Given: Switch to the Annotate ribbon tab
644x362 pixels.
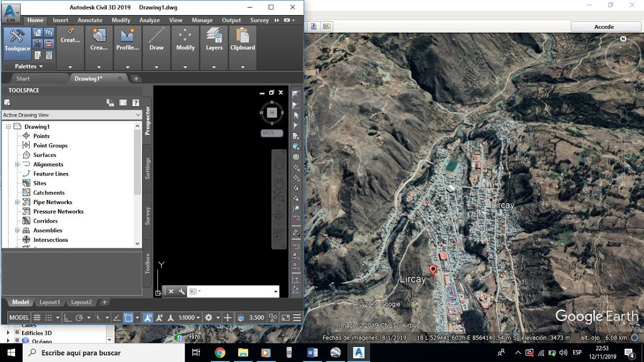Looking at the screenshot, I should 90,20.
